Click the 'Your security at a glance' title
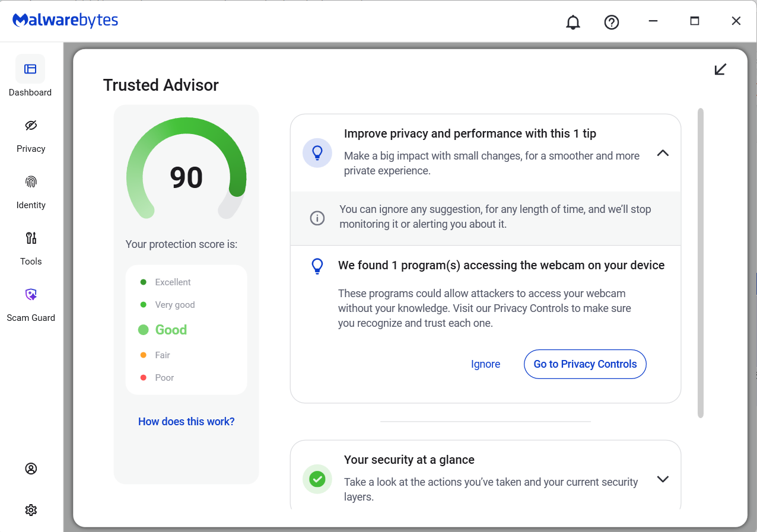Screen dimensions: 757x532 (409, 460)
